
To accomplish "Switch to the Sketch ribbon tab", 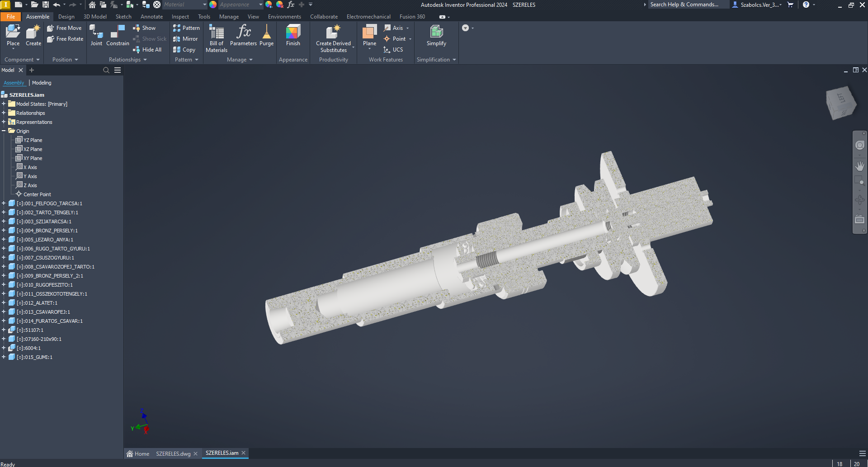I will coord(123,17).
